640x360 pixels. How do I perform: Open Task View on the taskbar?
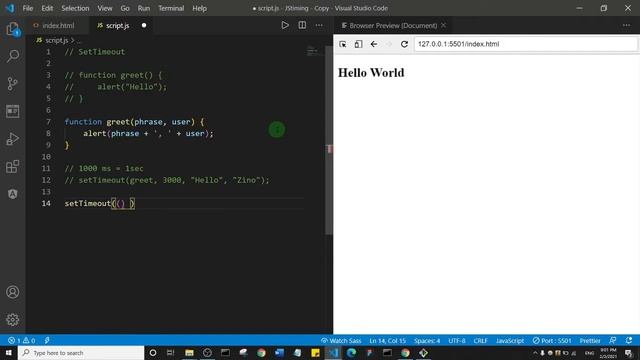[x=171, y=353]
